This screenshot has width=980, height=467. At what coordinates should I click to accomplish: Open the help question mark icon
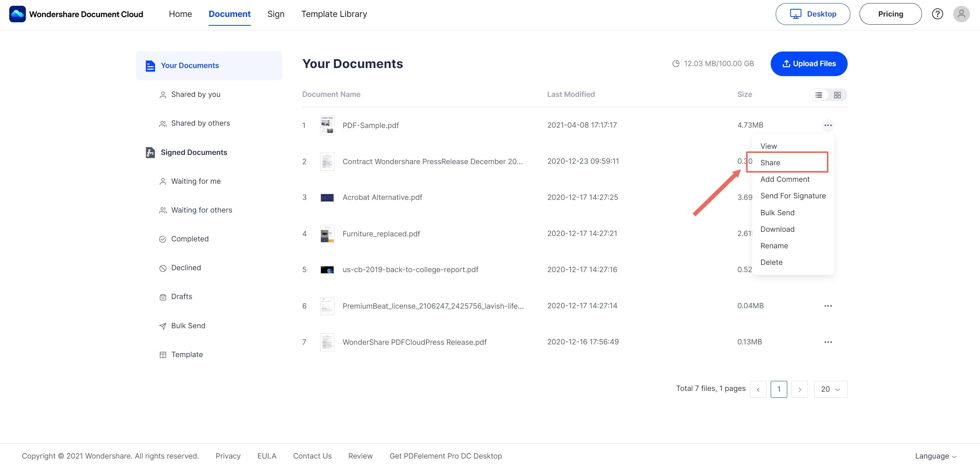pos(937,14)
